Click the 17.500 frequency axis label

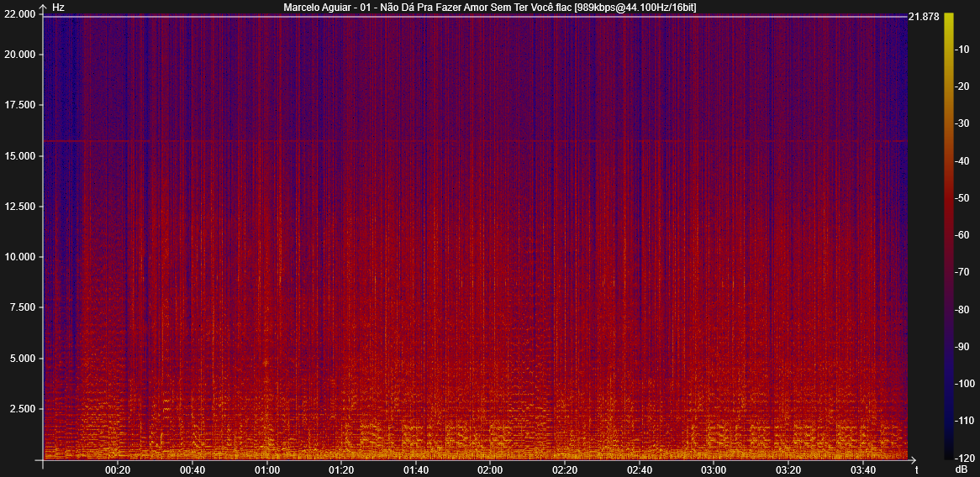[18, 105]
